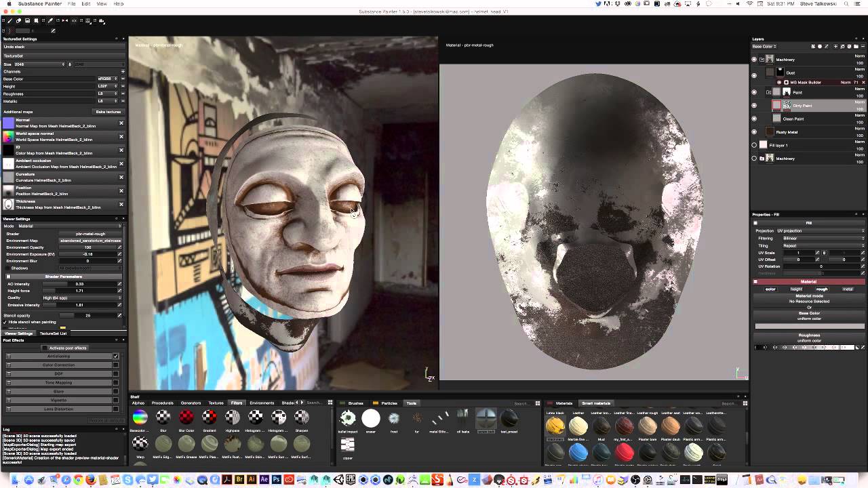The height and width of the screenshot is (488, 868).
Task: Hide the Rusty Metal layer
Action: (754, 131)
